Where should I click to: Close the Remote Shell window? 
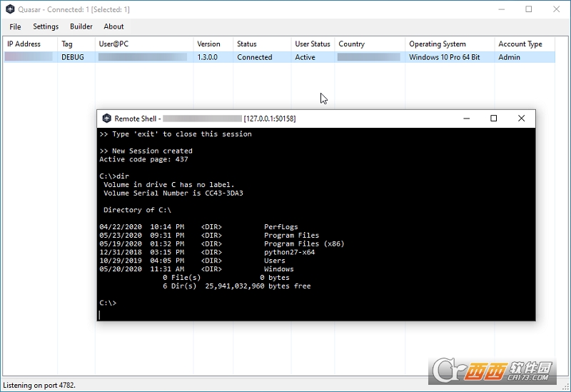[x=521, y=119]
